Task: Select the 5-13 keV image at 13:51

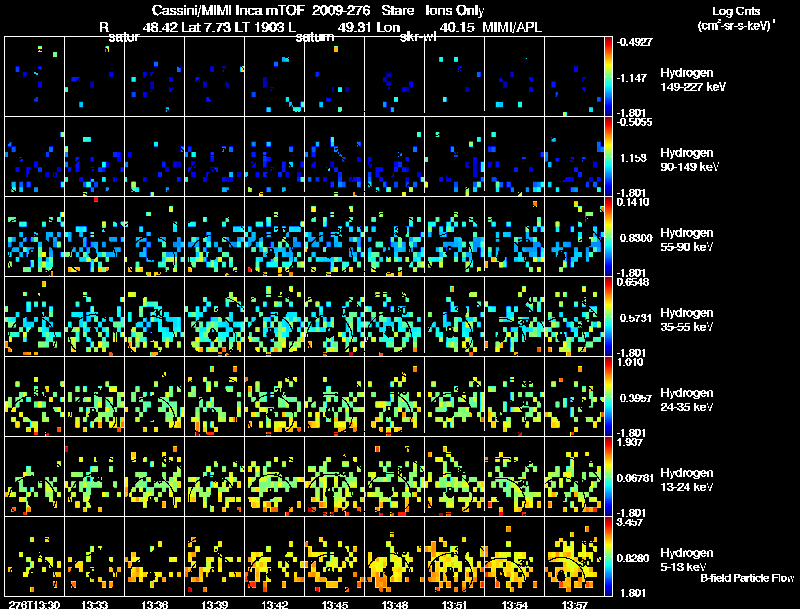Action: 455,556
